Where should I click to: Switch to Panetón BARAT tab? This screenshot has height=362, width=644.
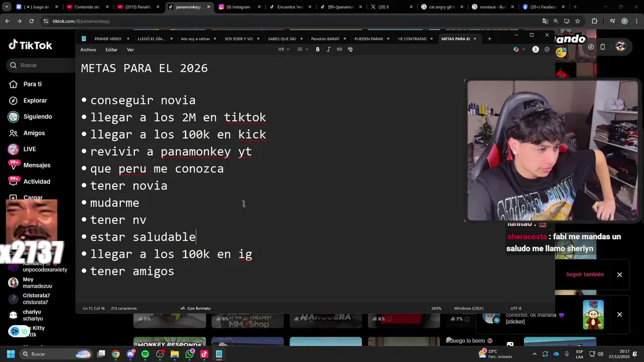(x=325, y=39)
